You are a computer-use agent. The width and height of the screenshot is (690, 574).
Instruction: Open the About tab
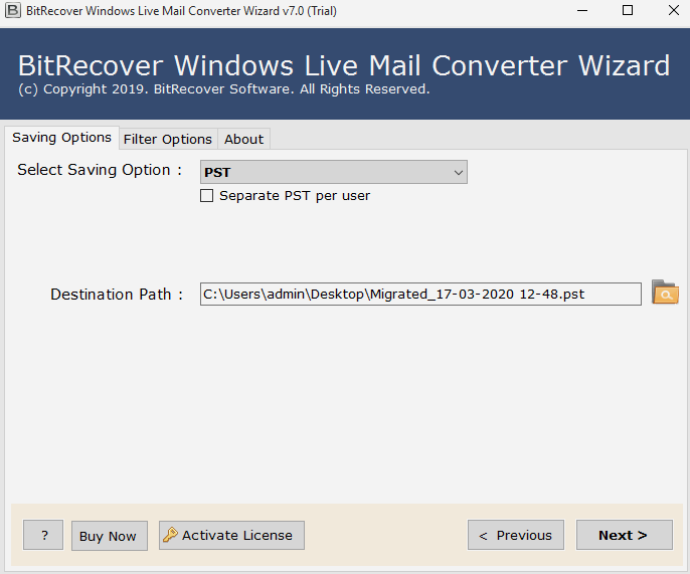pyautogui.click(x=244, y=140)
